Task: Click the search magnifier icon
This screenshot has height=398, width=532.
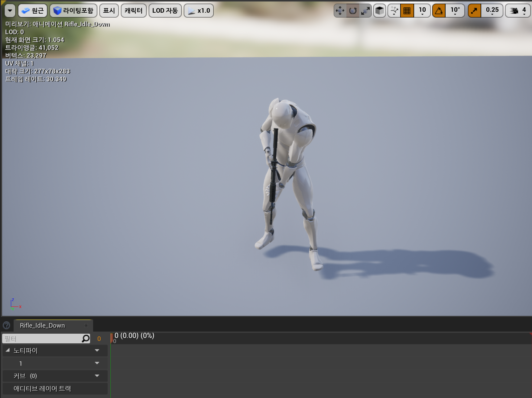Action: [86, 339]
